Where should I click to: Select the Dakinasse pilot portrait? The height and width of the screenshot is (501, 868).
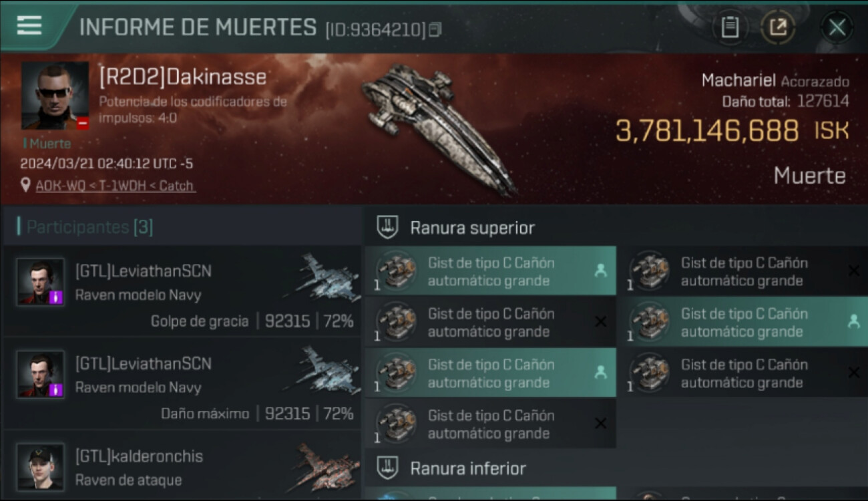pyautogui.click(x=55, y=96)
